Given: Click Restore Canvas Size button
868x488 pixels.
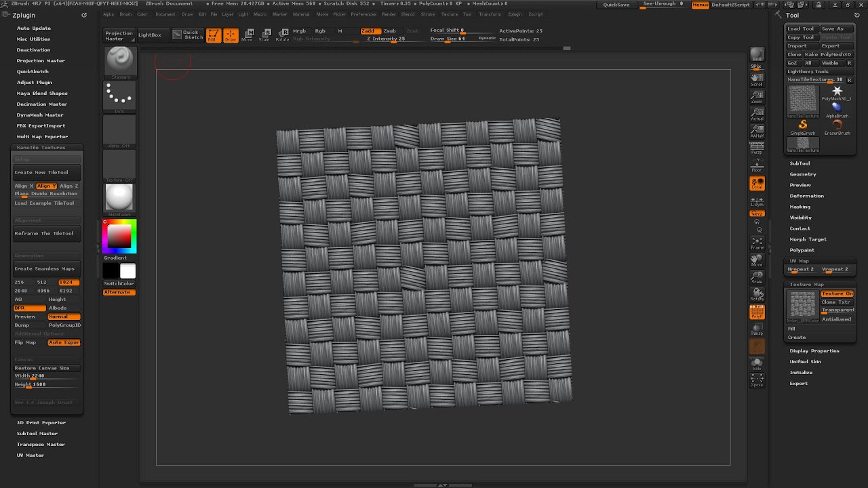Looking at the screenshot, I should pos(47,368).
